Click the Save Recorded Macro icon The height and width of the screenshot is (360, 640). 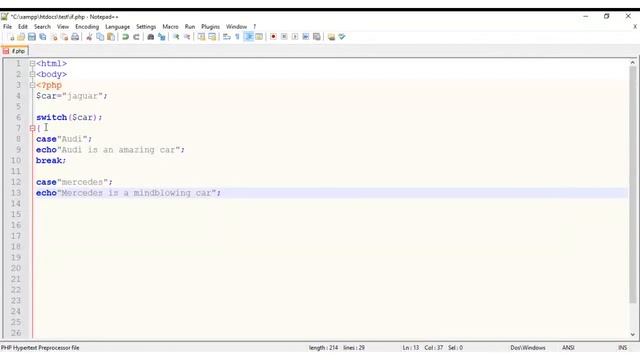pyautogui.click(x=317, y=37)
